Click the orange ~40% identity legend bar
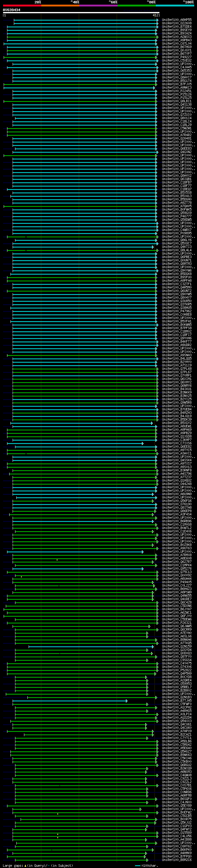Viewport: 197px width, 868px height. coord(60,6)
